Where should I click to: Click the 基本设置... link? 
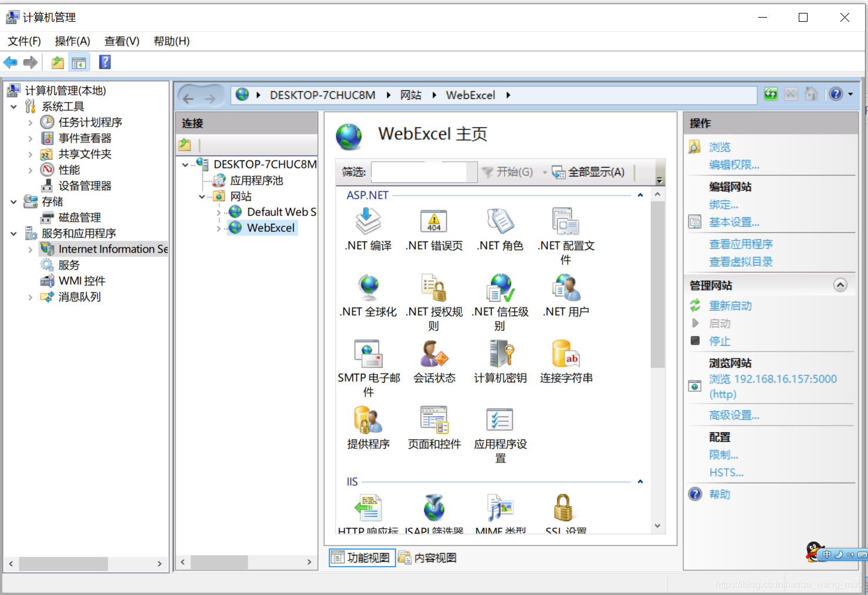point(734,223)
